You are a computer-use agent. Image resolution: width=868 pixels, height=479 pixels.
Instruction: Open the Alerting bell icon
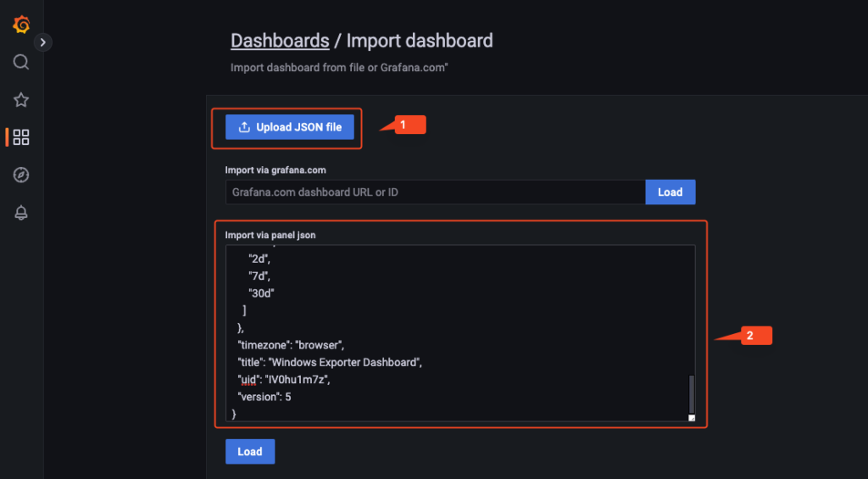(x=21, y=213)
